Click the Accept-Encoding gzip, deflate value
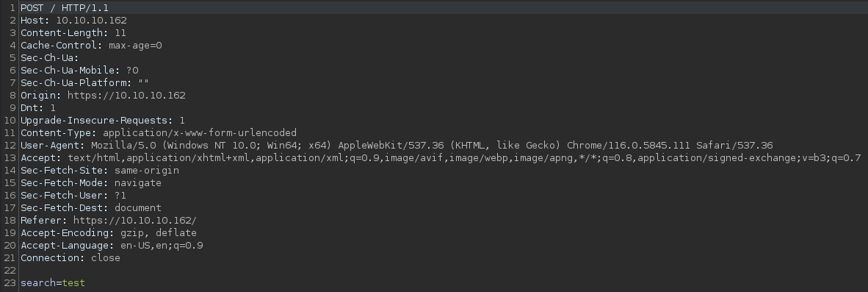 point(159,232)
